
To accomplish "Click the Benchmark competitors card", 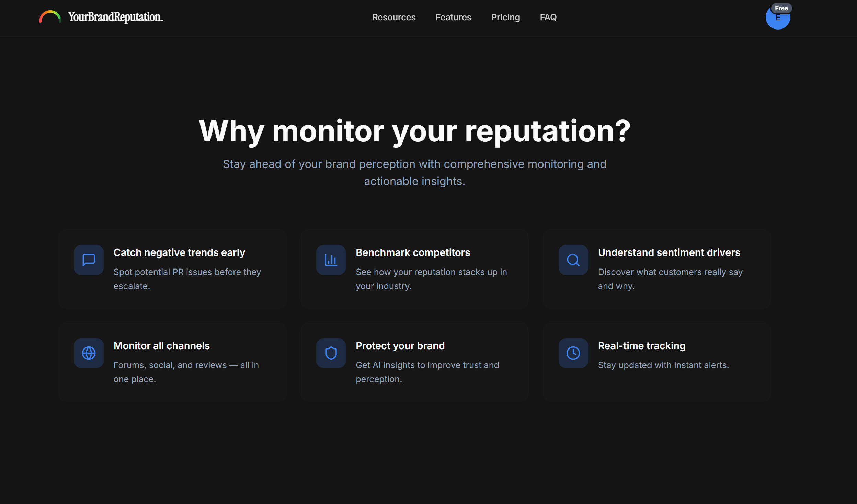I will (x=414, y=268).
